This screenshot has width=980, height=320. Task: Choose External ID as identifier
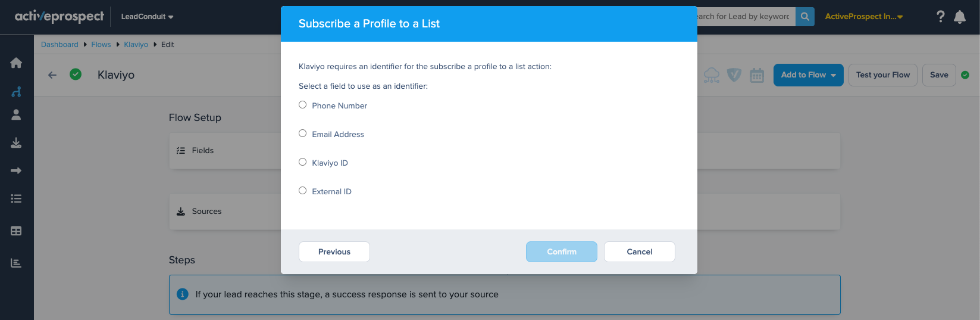(303, 191)
